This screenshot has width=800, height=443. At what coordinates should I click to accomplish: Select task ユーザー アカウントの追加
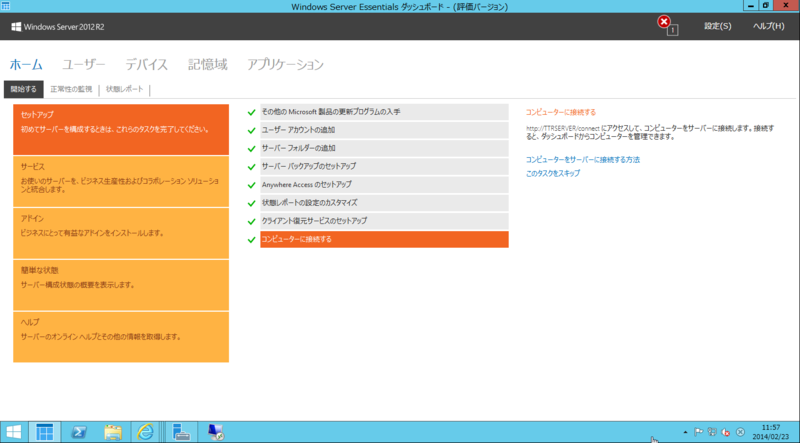click(x=384, y=130)
